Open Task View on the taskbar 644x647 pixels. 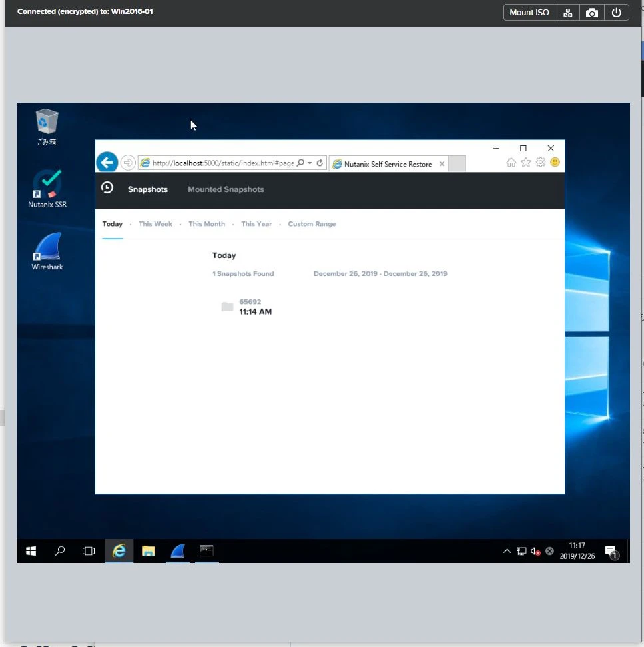(89, 551)
